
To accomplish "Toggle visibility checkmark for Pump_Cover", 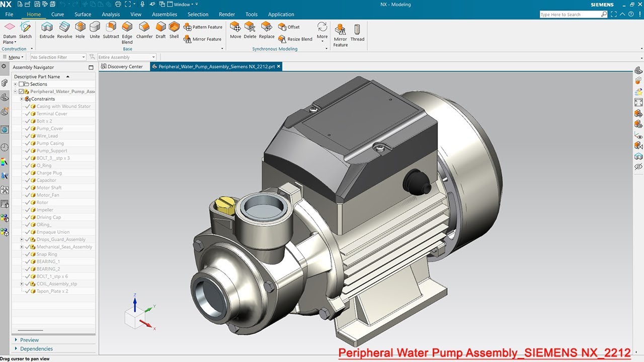I will 28,129.
